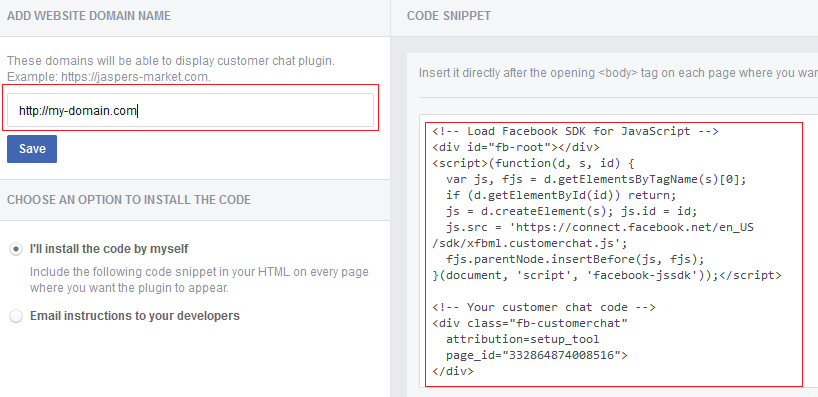
Task: Click the "These domains will be able" description
Action: tap(171, 61)
